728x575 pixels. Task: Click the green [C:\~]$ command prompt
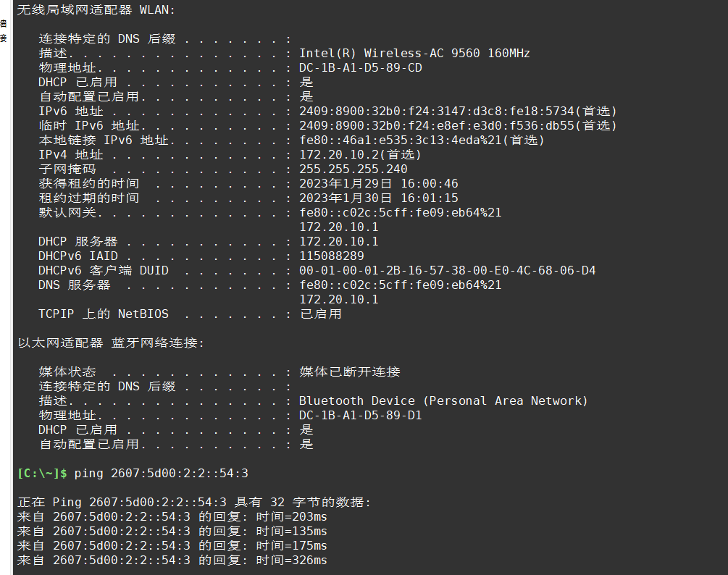(x=42, y=474)
